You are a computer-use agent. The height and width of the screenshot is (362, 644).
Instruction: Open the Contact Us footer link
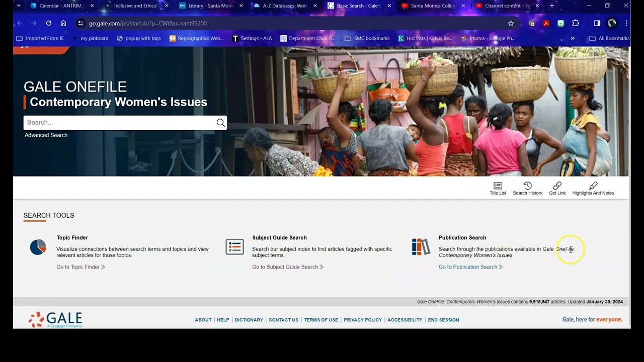283,320
